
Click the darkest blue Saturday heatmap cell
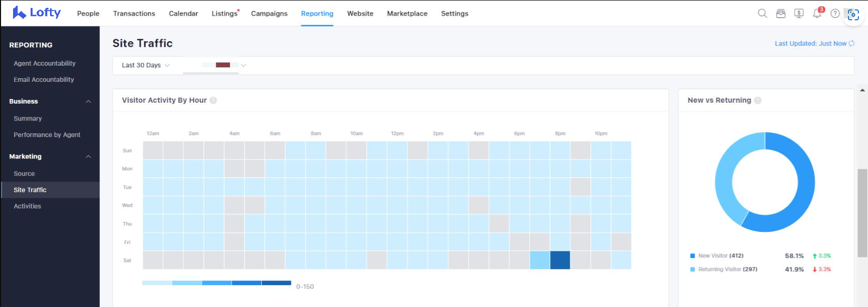(x=560, y=260)
